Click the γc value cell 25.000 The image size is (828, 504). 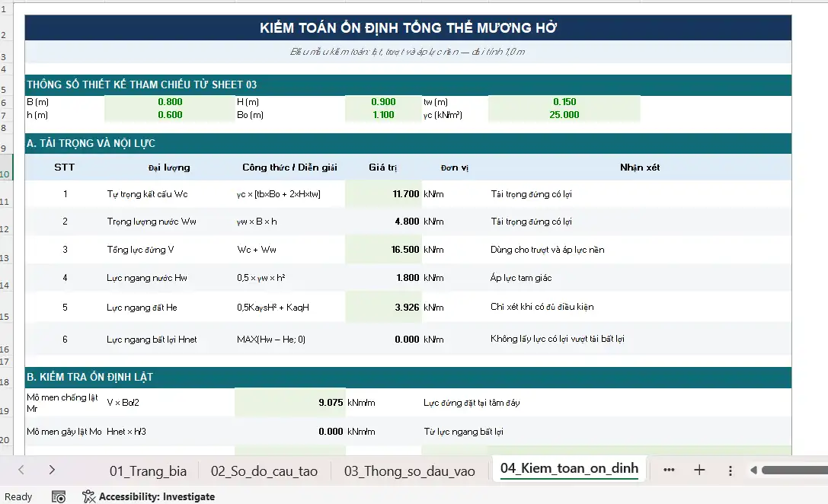pos(564,114)
